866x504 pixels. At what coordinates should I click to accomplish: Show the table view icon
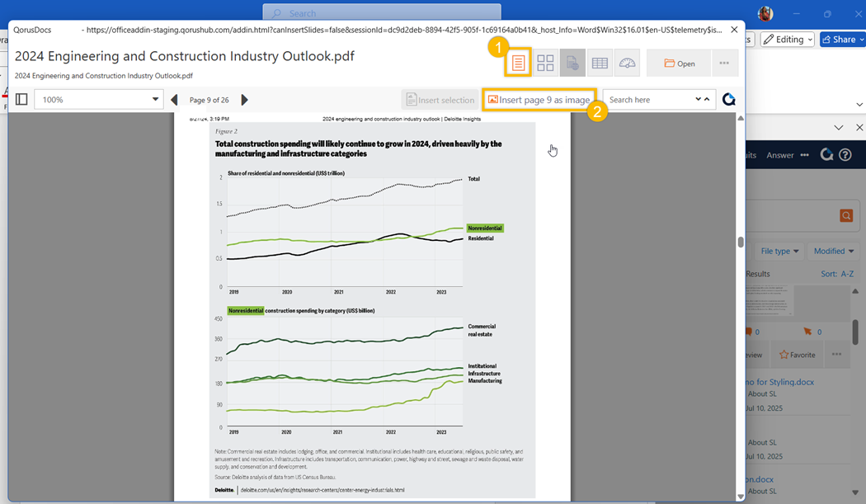click(x=600, y=63)
